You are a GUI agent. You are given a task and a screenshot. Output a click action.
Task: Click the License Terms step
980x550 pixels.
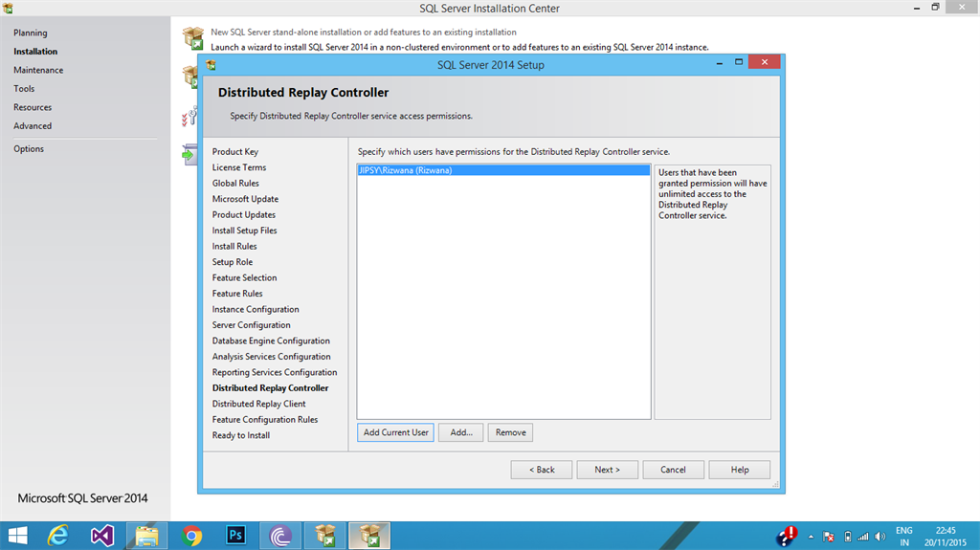coord(238,167)
